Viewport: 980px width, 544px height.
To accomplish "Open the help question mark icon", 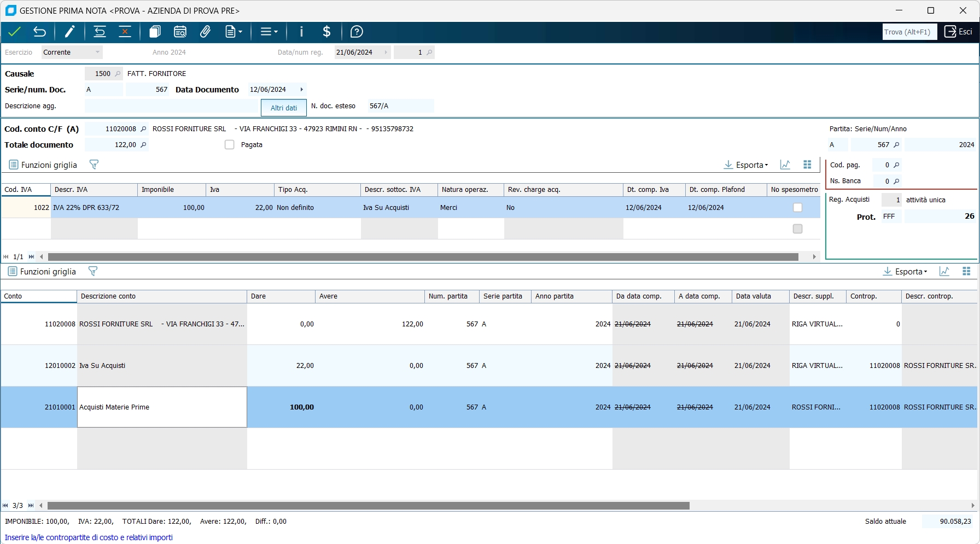I will [x=357, y=32].
